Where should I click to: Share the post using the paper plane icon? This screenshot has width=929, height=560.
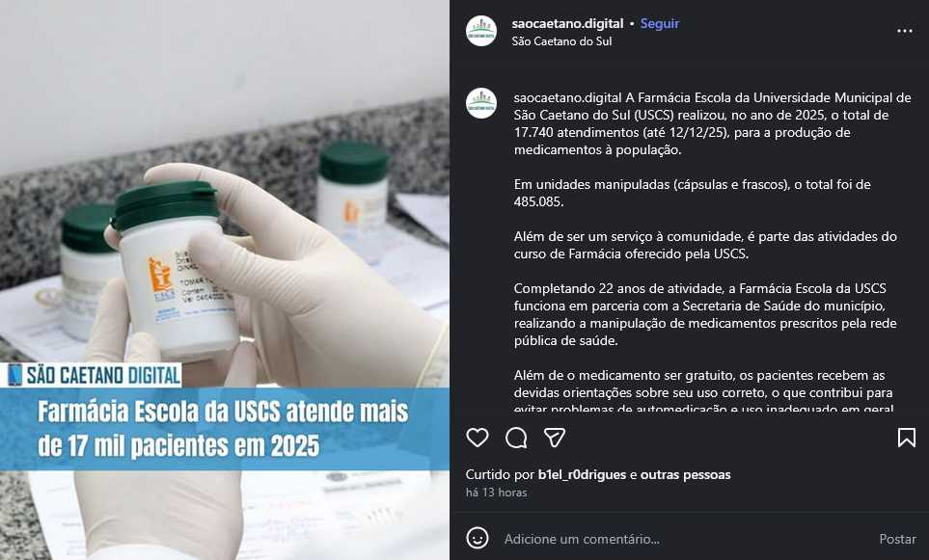(x=555, y=438)
